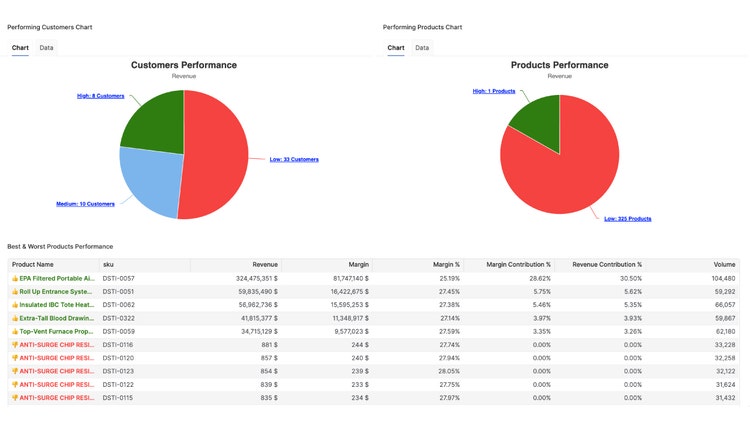
Task: Click thumbs-down icon in DSTI-0123 row
Action: coord(15,371)
